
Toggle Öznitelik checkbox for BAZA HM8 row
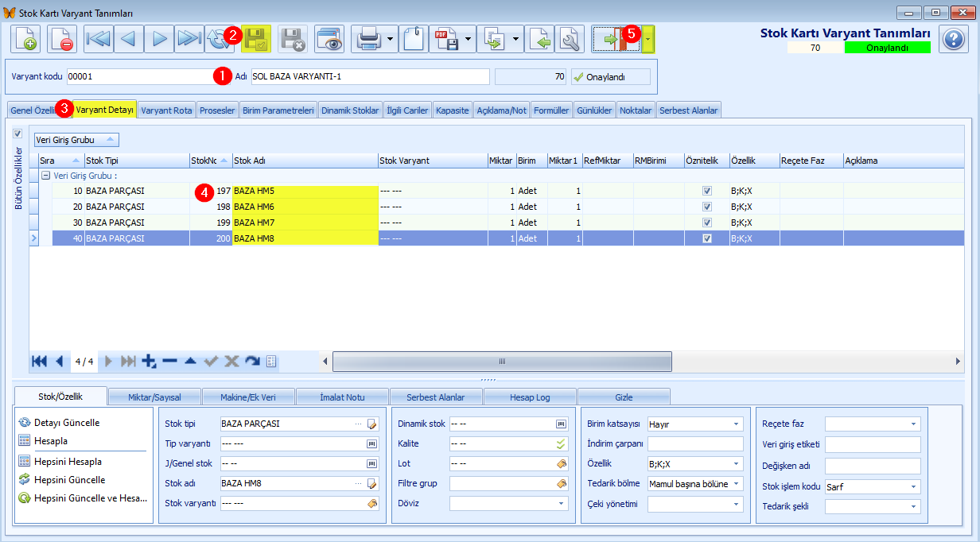coord(707,238)
